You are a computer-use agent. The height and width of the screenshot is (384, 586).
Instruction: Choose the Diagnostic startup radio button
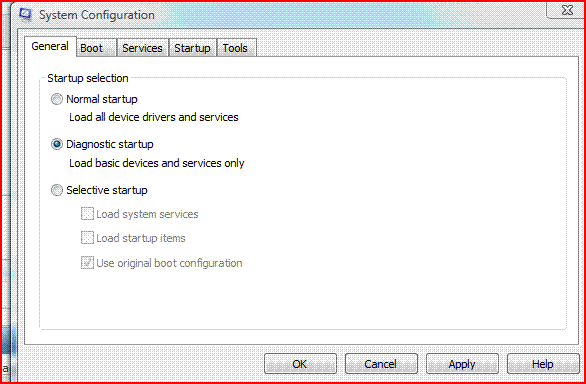56,145
